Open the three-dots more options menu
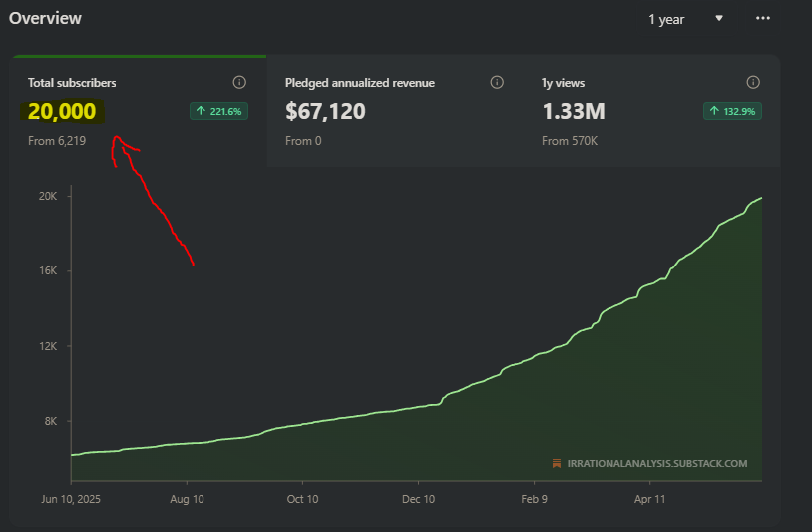Screen dimensions: 812x532 click(x=763, y=18)
